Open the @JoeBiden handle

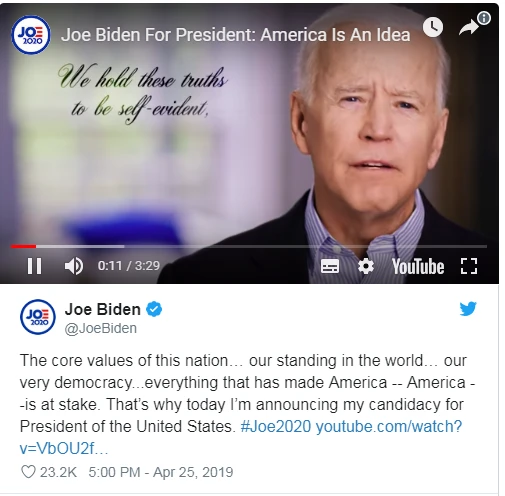(101, 328)
